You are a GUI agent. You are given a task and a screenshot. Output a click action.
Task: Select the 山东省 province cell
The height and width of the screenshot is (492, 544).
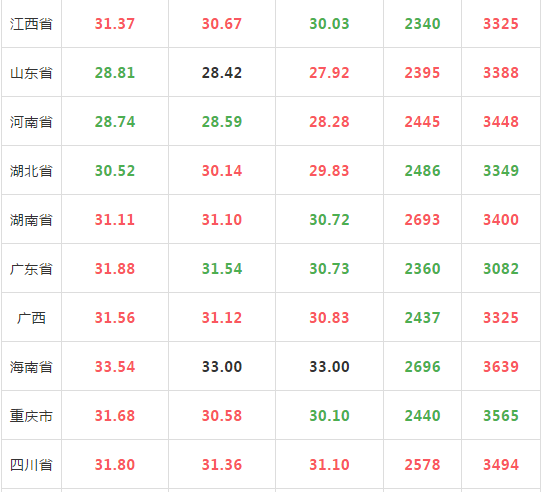(31, 73)
